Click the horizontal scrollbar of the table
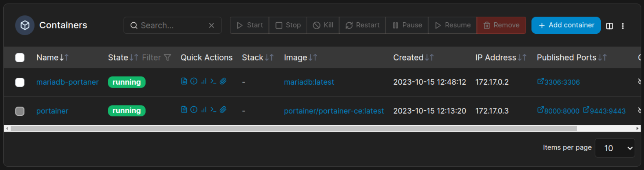This screenshot has width=644, height=170. tap(293, 129)
